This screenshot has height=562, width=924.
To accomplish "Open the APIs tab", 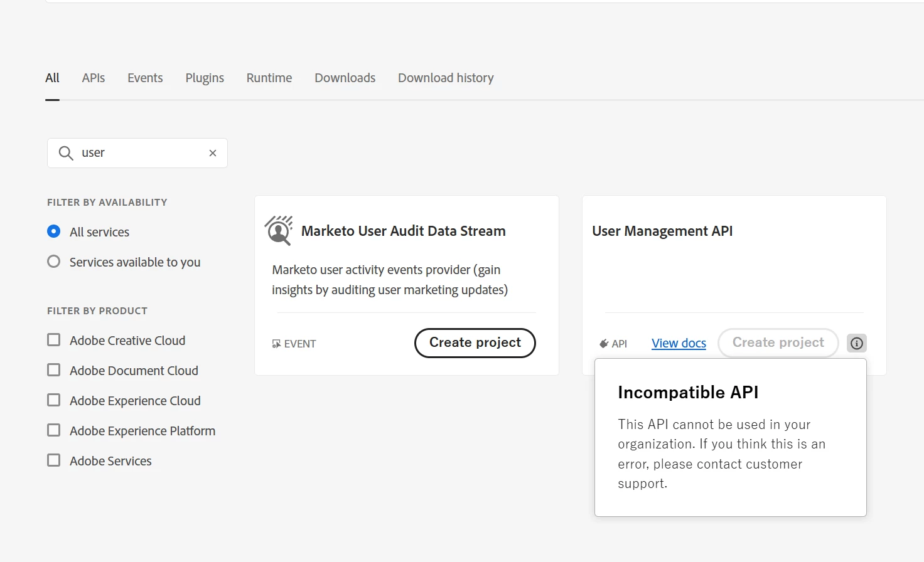I will click(x=94, y=78).
